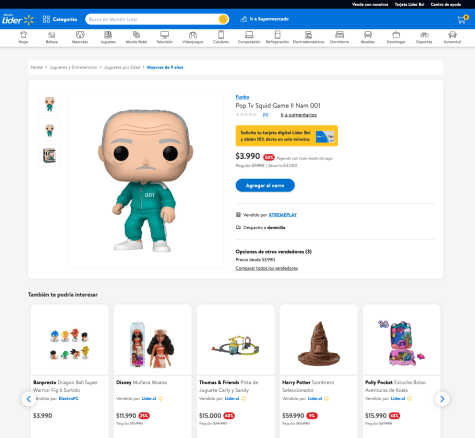This screenshot has height=438, width=475.
Task: Select the first Funko product thumbnail
Action: pos(49,104)
